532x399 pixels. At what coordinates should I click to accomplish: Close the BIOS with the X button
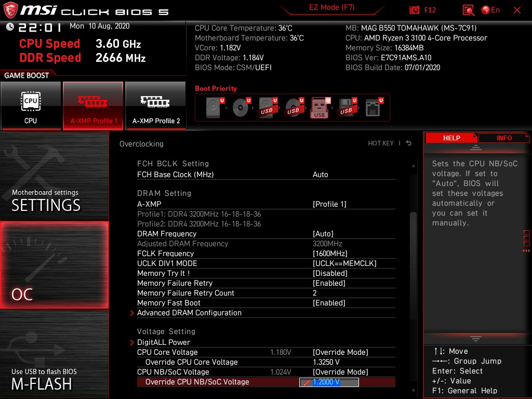click(517, 10)
